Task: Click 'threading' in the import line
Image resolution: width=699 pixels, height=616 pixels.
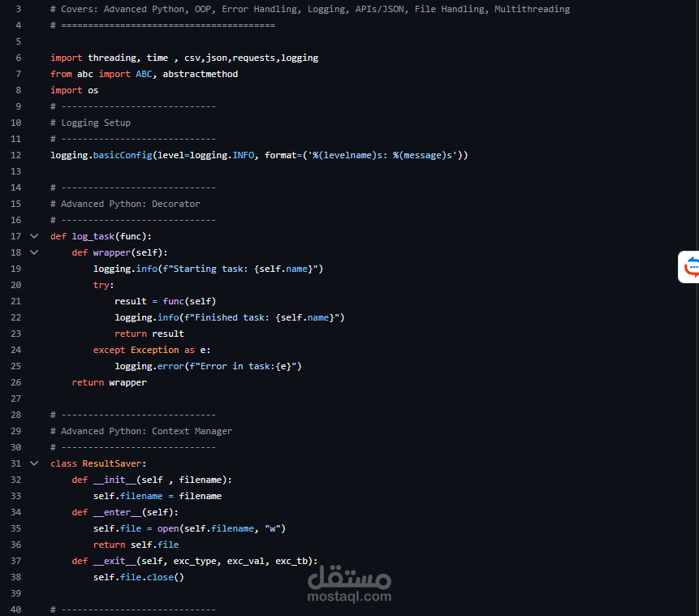Action: click(x=112, y=58)
